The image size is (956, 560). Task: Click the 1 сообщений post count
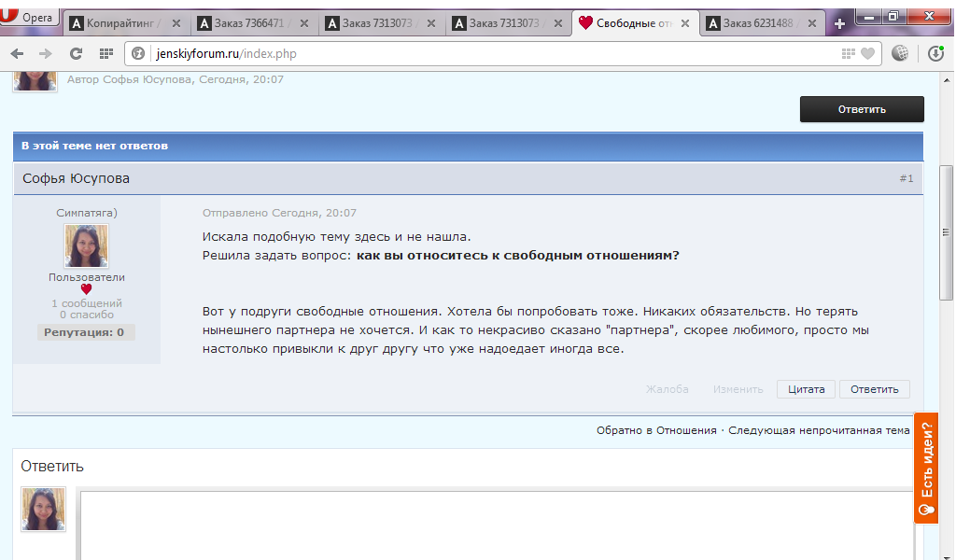point(87,302)
